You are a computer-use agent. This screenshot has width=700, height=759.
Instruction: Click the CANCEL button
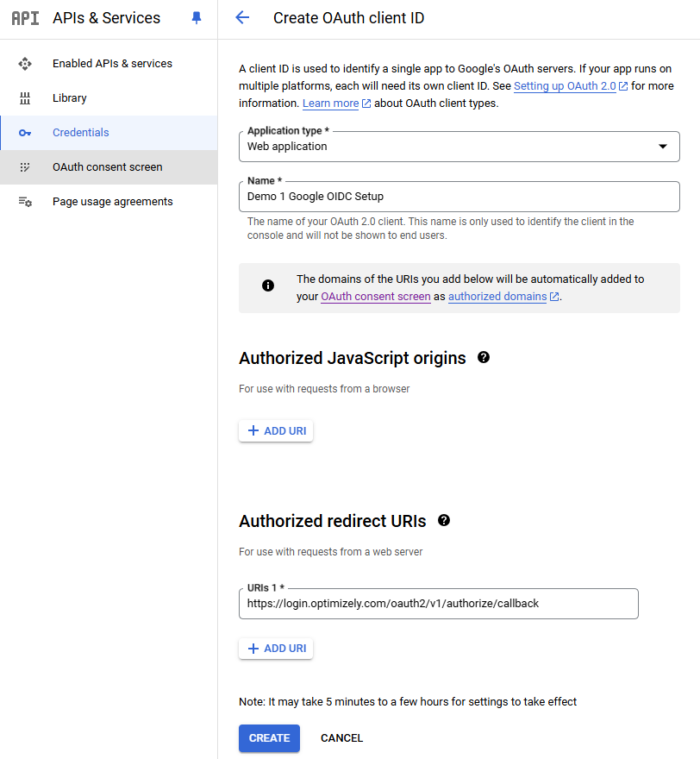tap(341, 738)
